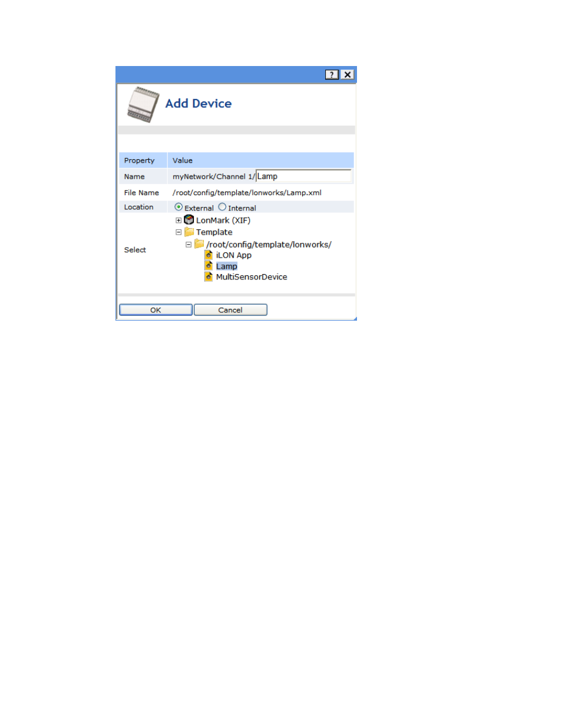Click the Template folder icon
562x728 pixels.
point(189,232)
